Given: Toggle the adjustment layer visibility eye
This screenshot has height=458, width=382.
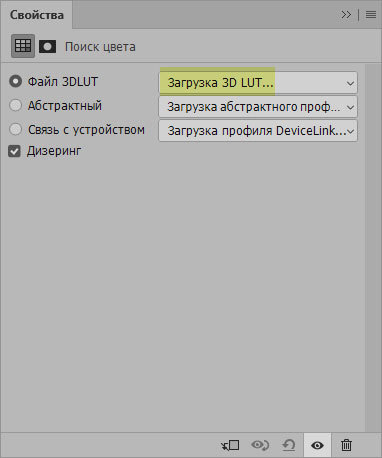Looking at the screenshot, I should pos(317,445).
